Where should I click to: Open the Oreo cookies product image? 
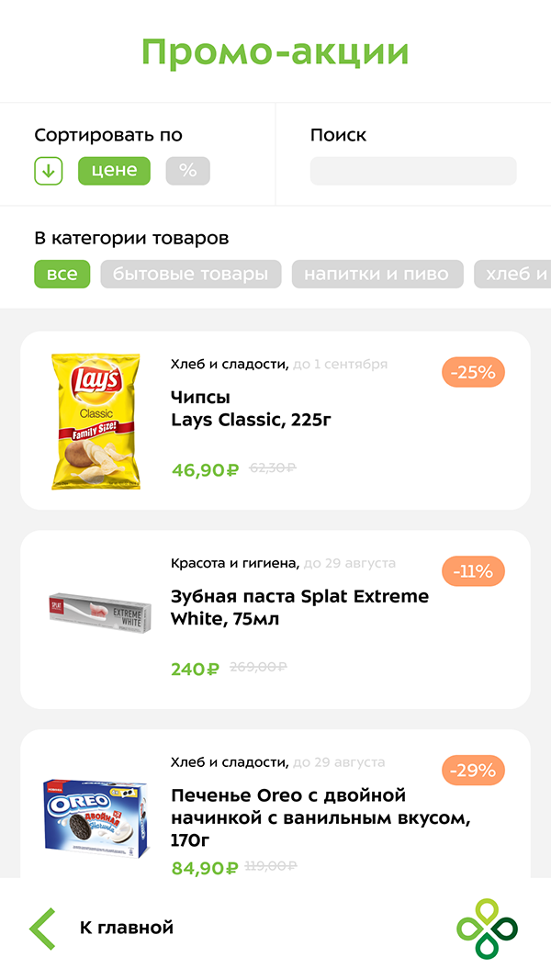(x=96, y=817)
